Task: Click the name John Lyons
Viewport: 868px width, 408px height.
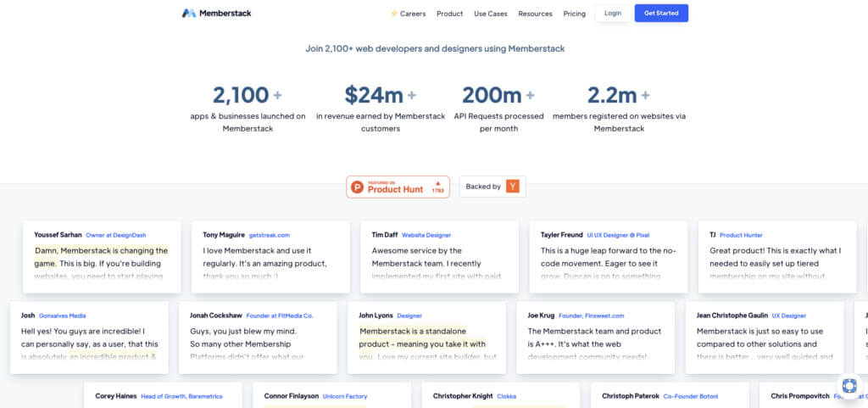Action: coord(376,316)
